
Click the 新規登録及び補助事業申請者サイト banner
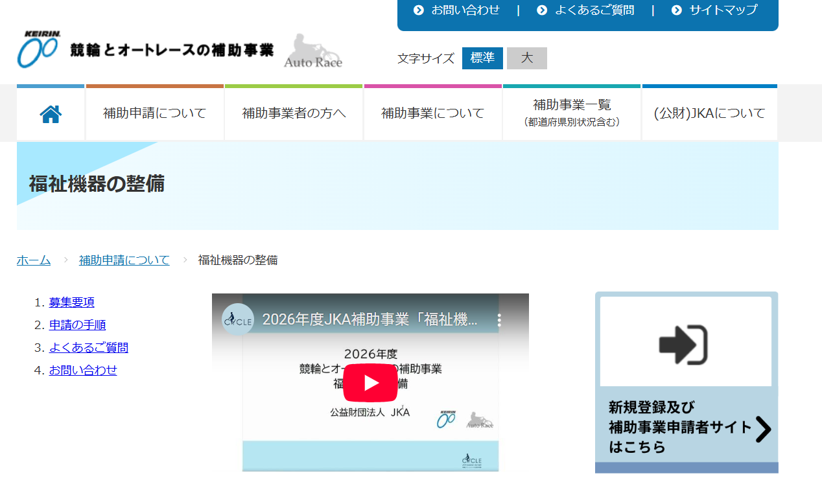[x=685, y=382]
